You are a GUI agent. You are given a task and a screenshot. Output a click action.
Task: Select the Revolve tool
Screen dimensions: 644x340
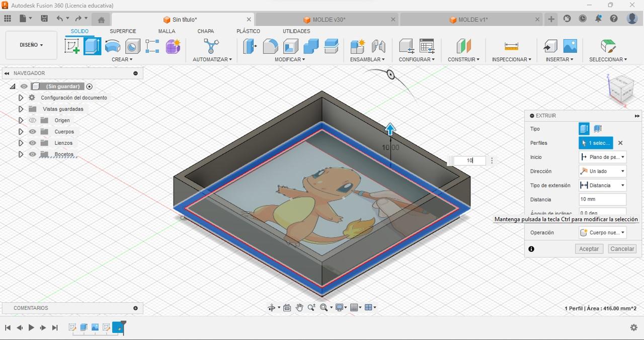[113, 46]
